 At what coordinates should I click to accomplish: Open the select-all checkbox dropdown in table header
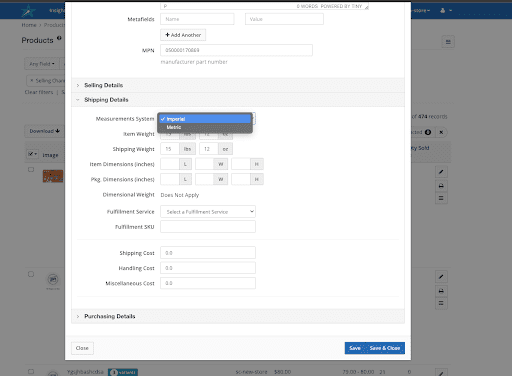click(33, 154)
